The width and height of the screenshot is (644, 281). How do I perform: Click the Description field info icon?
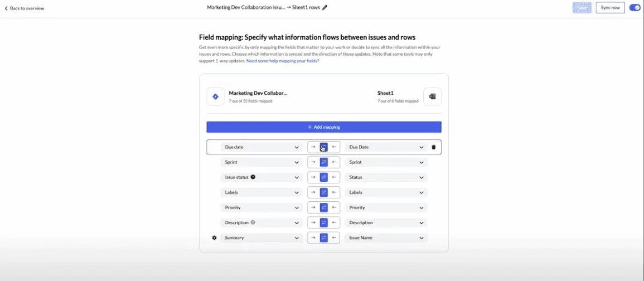pos(253,222)
